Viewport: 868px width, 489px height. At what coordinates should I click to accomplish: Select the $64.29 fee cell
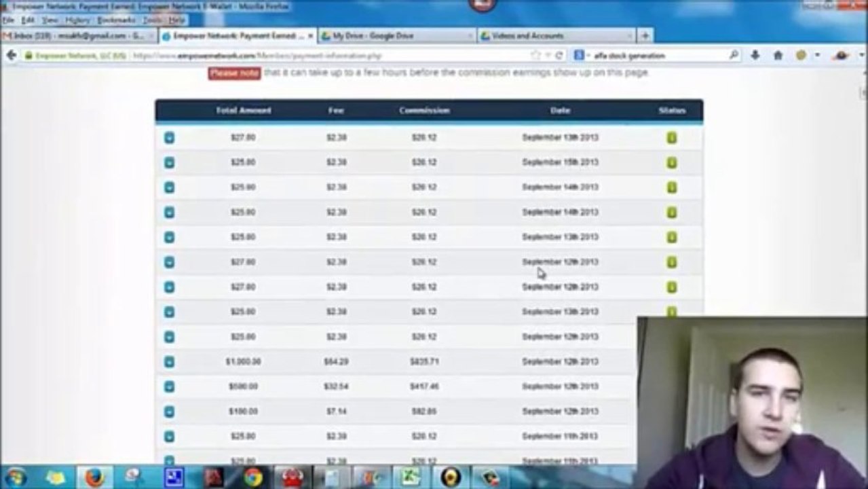(336, 362)
